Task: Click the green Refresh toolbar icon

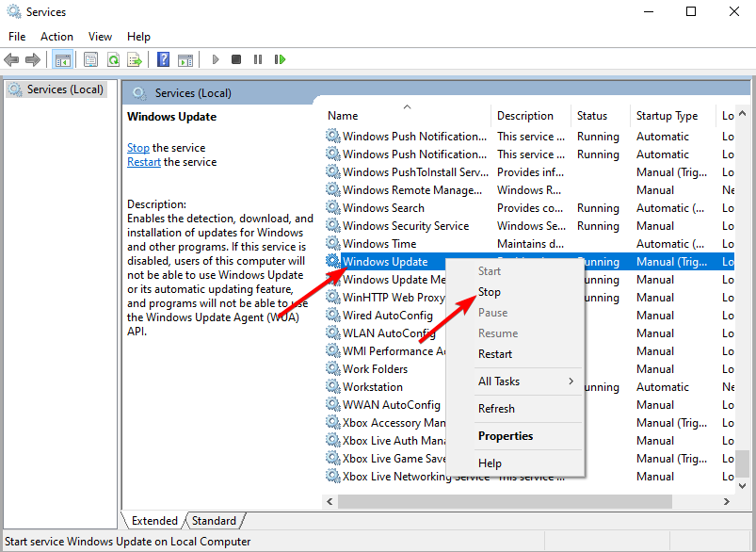Action: tap(113, 60)
